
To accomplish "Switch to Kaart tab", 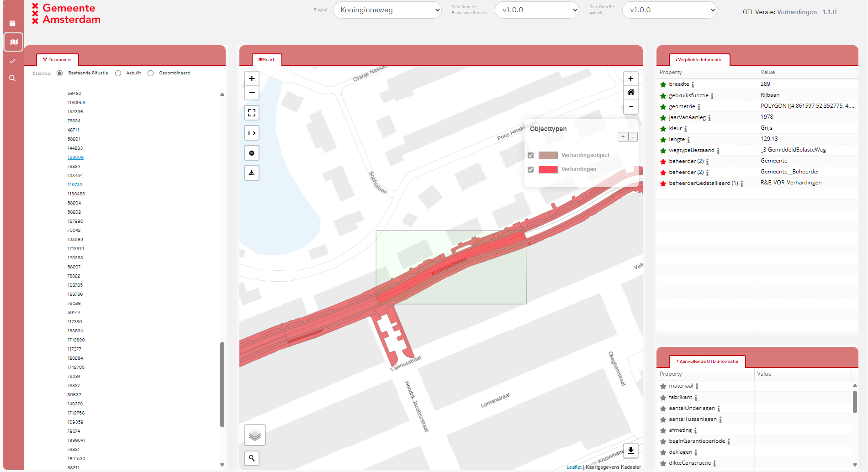I will [267, 60].
